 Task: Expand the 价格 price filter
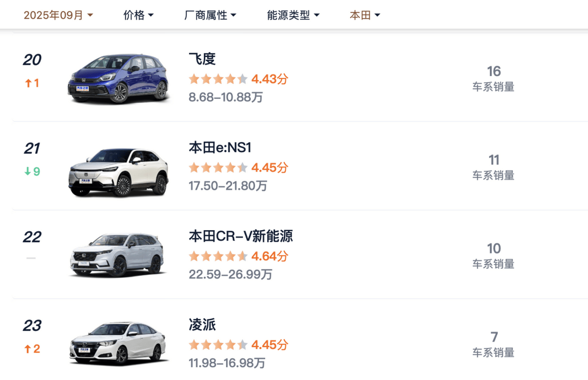(x=138, y=15)
